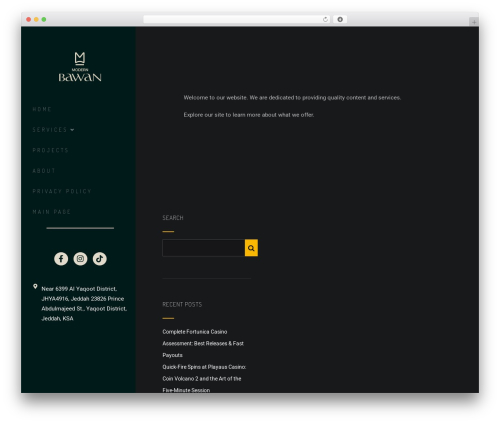Reload the page using the browser refresh icon
500x423 pixels.
click(x=325, y=19)
